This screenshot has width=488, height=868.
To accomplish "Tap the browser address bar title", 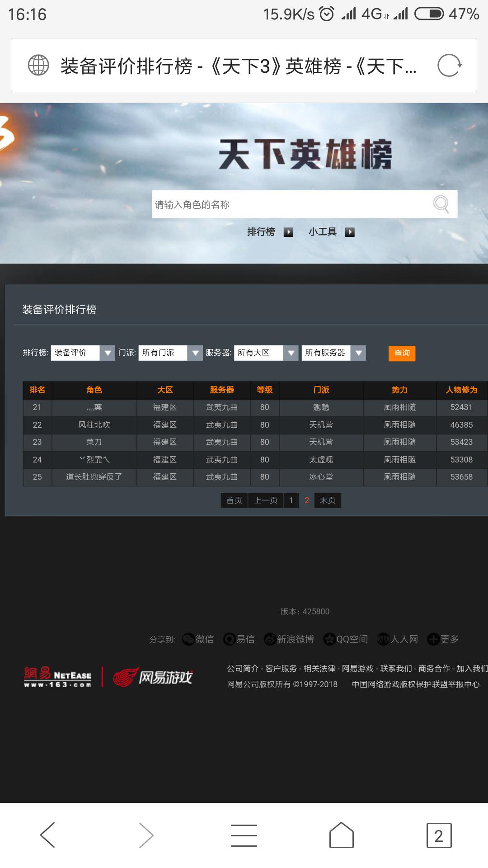I will point(238,66).
